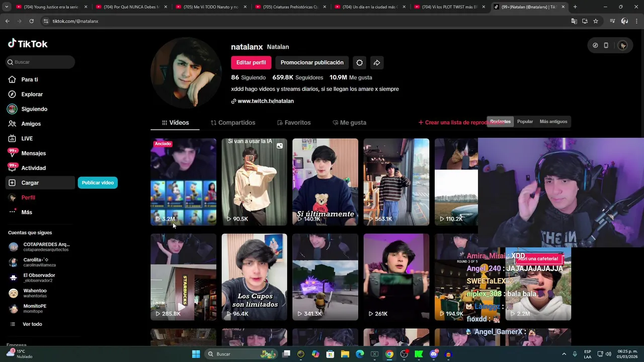Click the get app phone icon

(606, 45)
